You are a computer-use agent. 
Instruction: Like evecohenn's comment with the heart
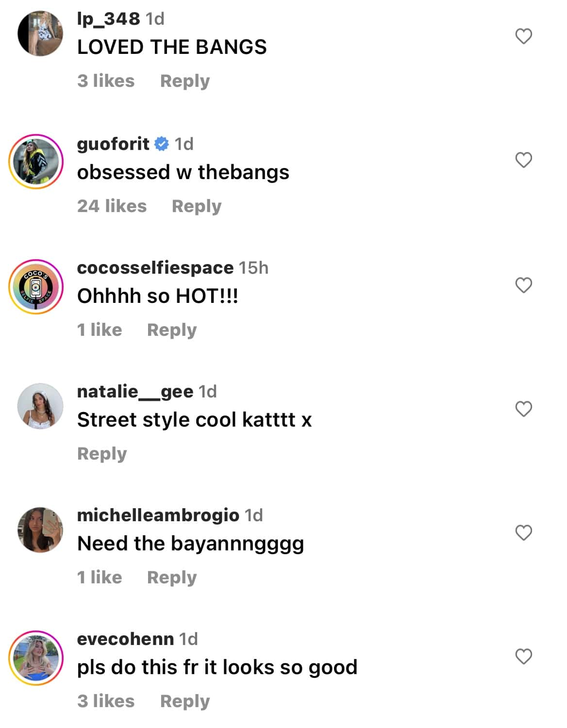tap(523, 657)
